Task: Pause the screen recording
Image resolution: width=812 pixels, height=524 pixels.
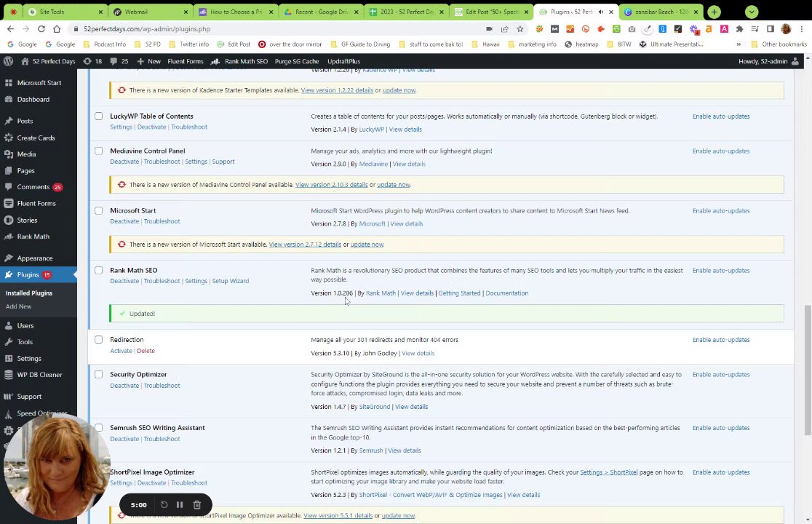Action: point(180,505)
